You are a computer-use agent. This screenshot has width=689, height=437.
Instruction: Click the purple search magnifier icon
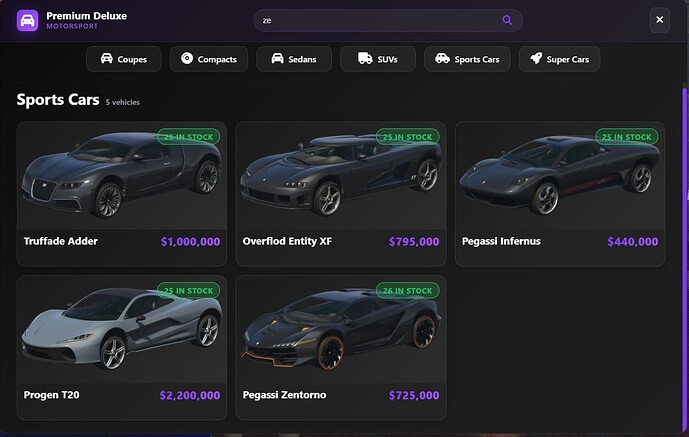coord(507,20)
